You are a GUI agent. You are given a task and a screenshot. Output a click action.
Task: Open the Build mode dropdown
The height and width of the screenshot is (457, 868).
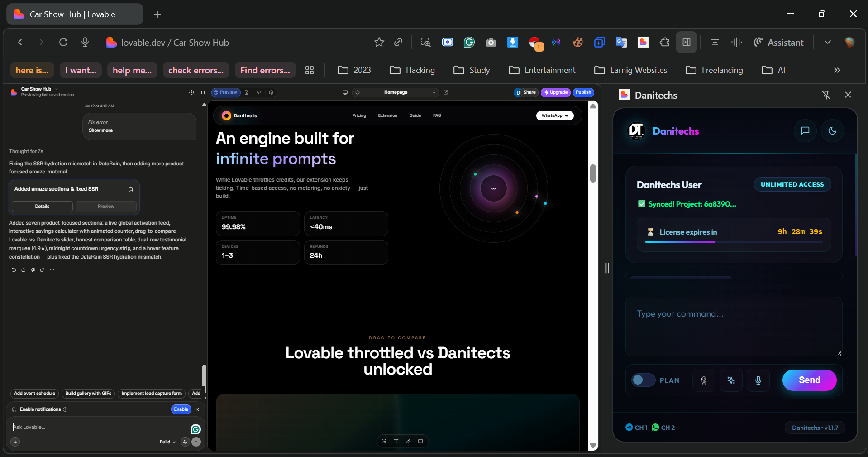tap(167, 442)
